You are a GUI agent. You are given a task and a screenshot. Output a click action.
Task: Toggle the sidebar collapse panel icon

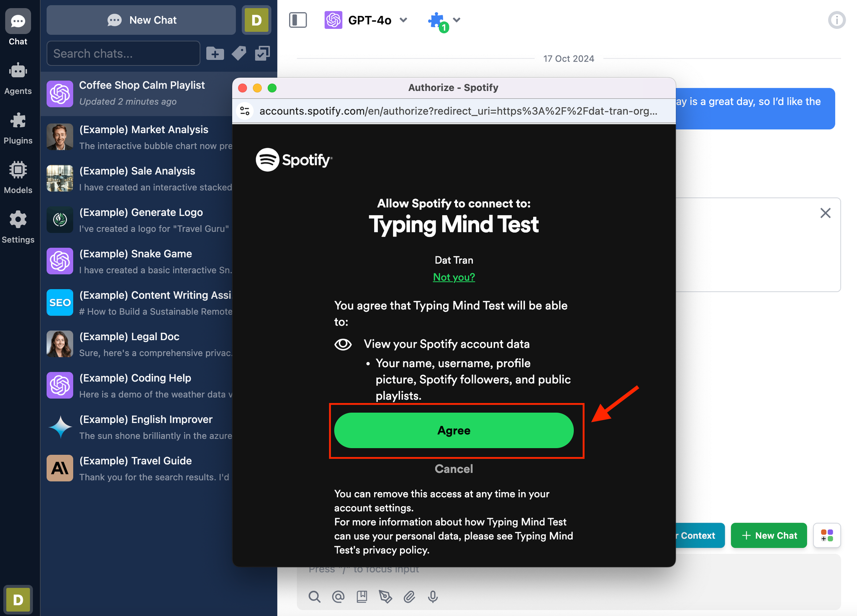pyautogui.click(x=298, y=19)
